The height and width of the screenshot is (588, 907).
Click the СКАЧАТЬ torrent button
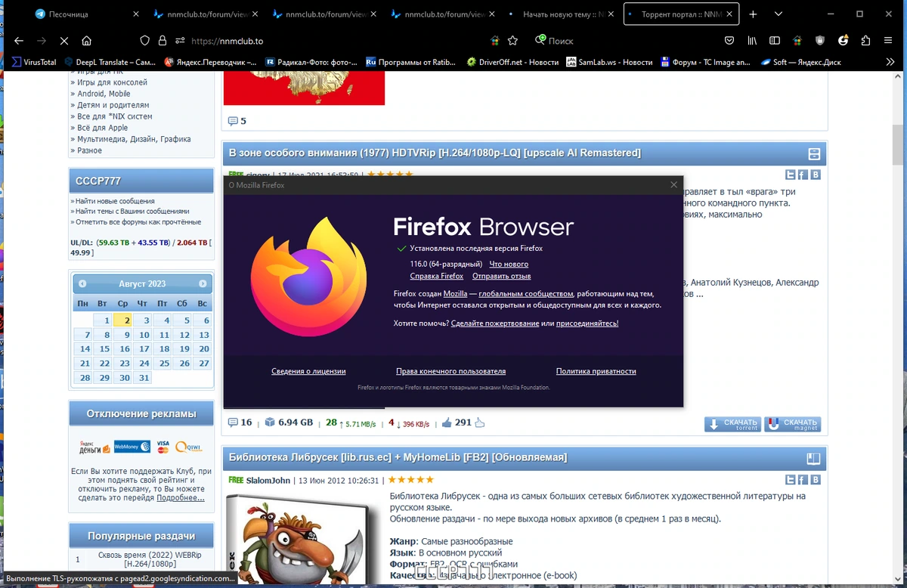732,424
